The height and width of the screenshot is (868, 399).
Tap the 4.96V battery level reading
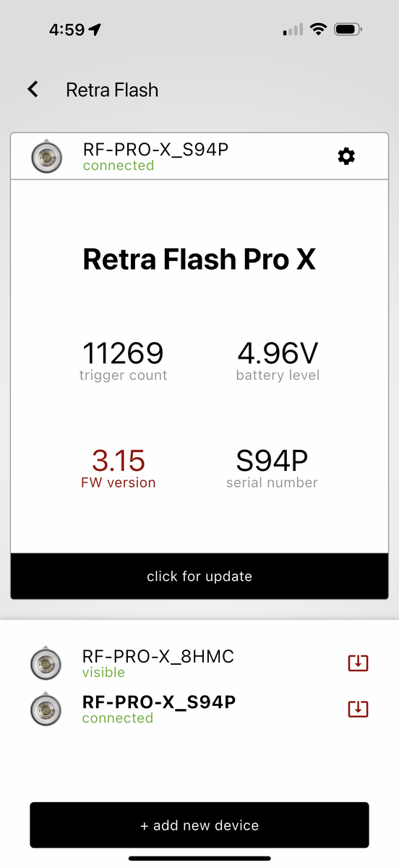coord(278,354)
